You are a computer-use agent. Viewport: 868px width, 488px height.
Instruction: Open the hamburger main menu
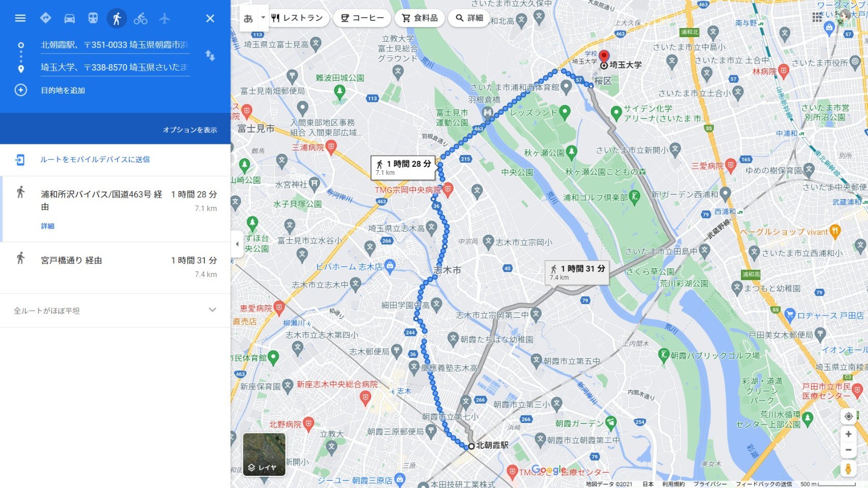(x=20, y=18)
